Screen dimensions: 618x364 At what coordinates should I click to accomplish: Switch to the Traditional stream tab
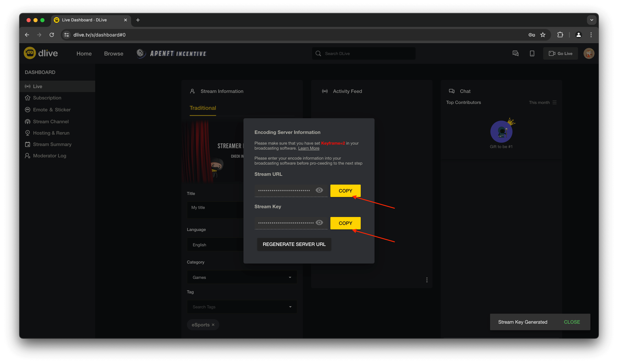coord(203,108)
